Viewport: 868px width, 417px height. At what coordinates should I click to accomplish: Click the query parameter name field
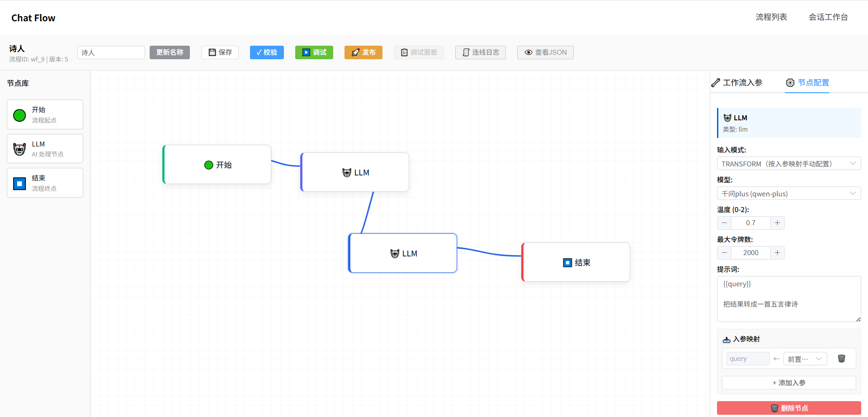click(x=748, y=359)
